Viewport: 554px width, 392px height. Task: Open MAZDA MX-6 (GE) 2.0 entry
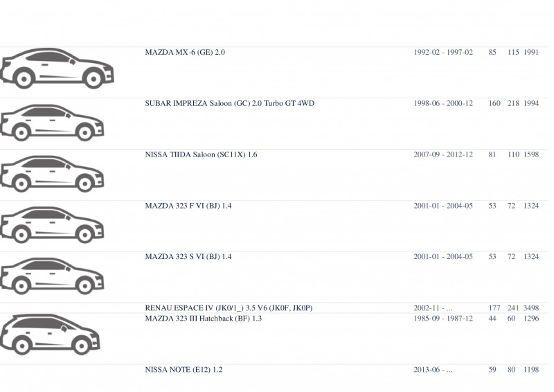point(185,53)
